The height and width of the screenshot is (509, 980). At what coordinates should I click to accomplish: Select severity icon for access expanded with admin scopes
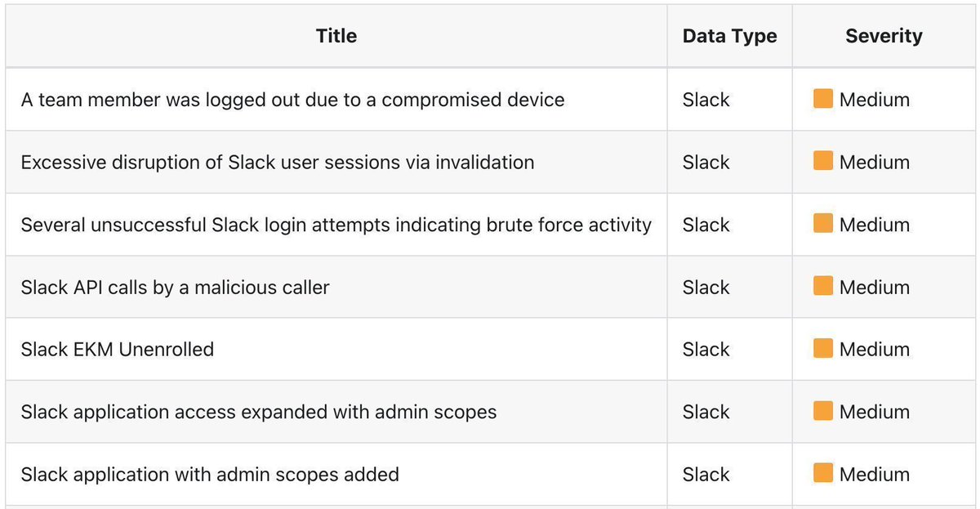(x=823, y=411)
